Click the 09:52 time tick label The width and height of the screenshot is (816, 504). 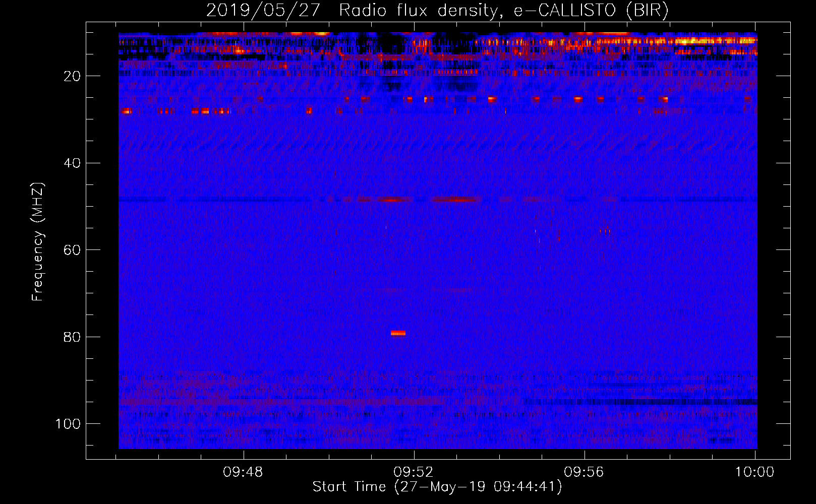(x=414, y=472)
